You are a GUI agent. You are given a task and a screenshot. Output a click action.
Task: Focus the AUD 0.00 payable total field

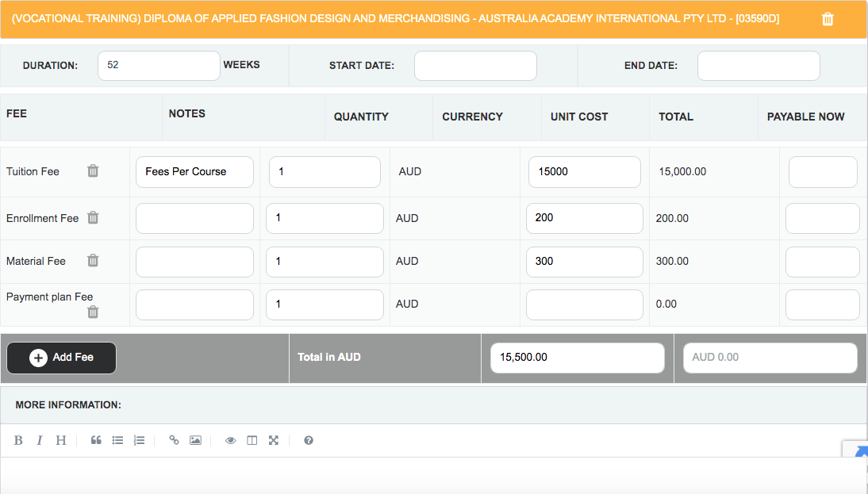[x=770, y=358]
